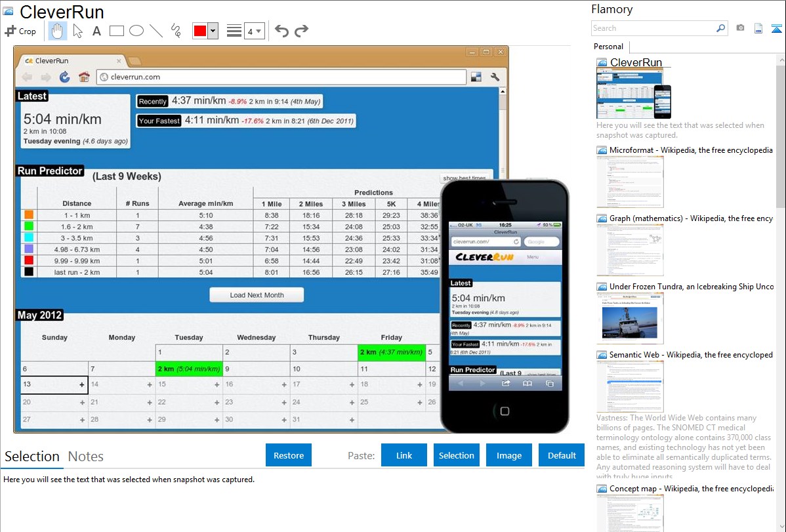Viewport: 786px width, 532px height.
Task: Select the arrow pointer tool
Action: [x=77, y=31]
